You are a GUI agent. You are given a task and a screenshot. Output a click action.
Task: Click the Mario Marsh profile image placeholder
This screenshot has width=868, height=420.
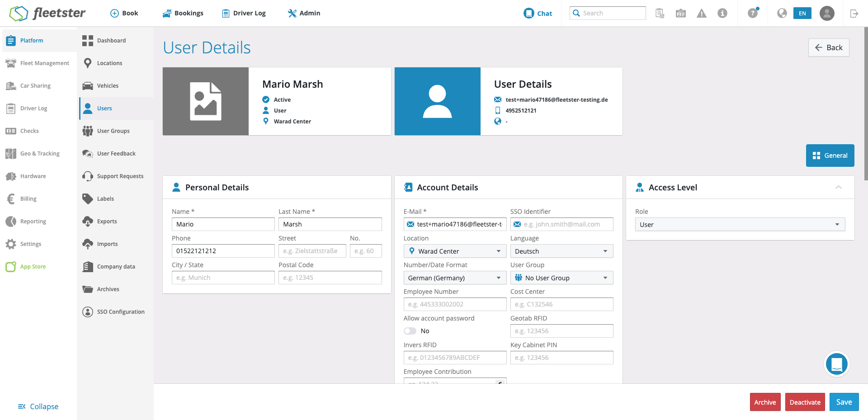206,101
